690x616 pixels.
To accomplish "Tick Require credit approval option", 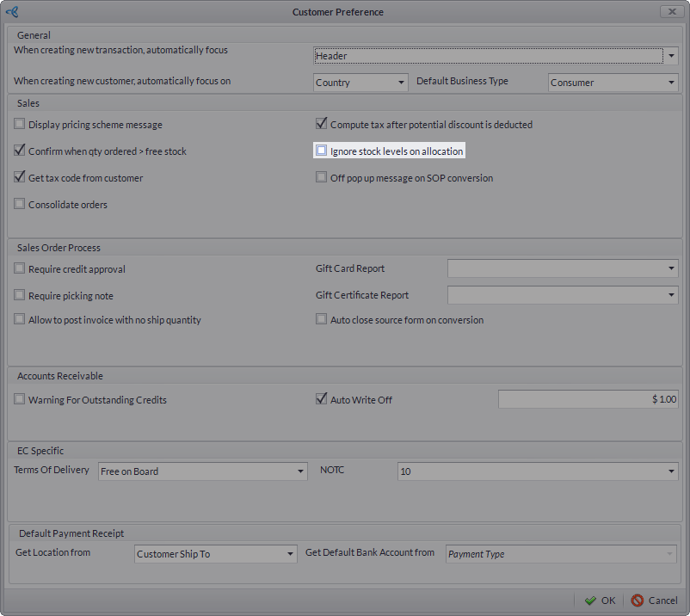I will coord(20,269).
